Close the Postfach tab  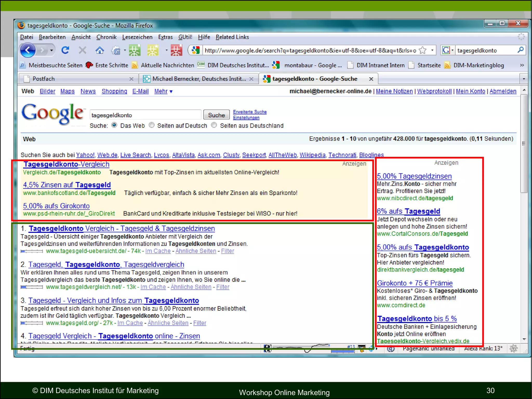click(x=131, y=79)
